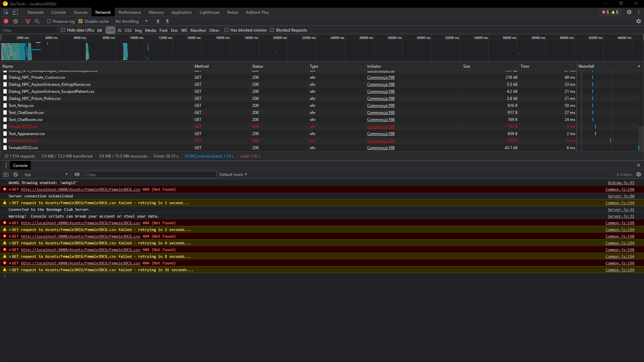This screenshot has width=644, height=362.
Task: Uncheck the Disable cache checkbox
Action: point(80,21)
